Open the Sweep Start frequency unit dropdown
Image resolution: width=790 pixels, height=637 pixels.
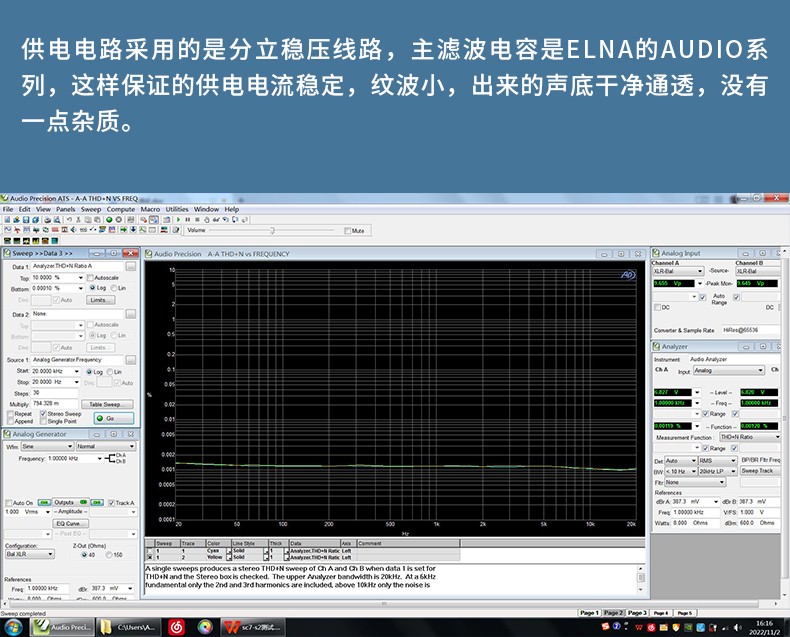(77, 371)
